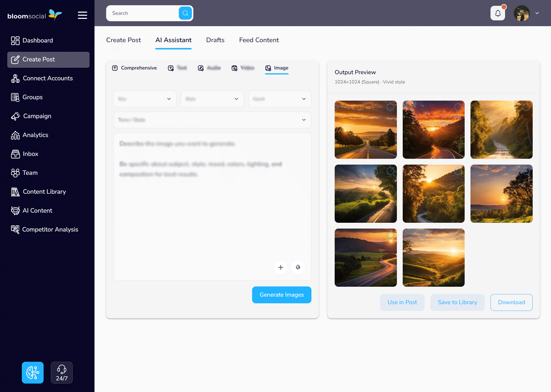Open AI Content in the sidebar

click(x=48, y=211)
